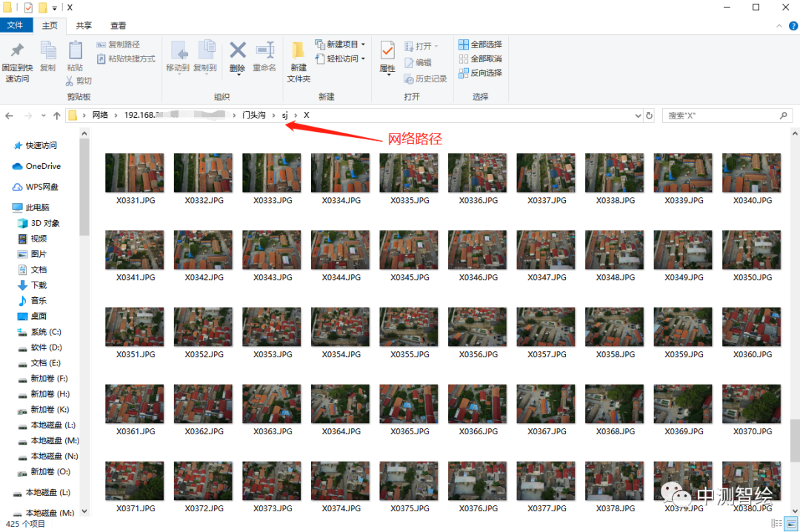Switch to details view icon in status bar
The image size is (800, 532).
(x=776, y=523)
